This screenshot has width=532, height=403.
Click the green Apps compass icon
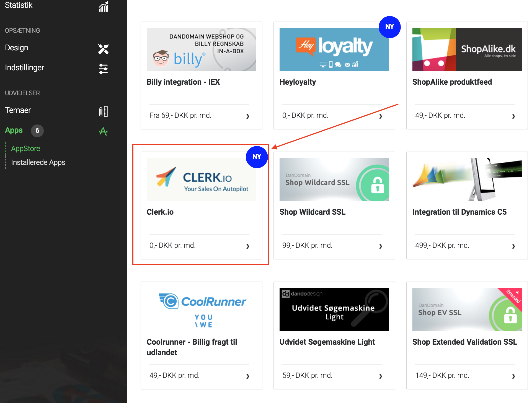[103, 131]
